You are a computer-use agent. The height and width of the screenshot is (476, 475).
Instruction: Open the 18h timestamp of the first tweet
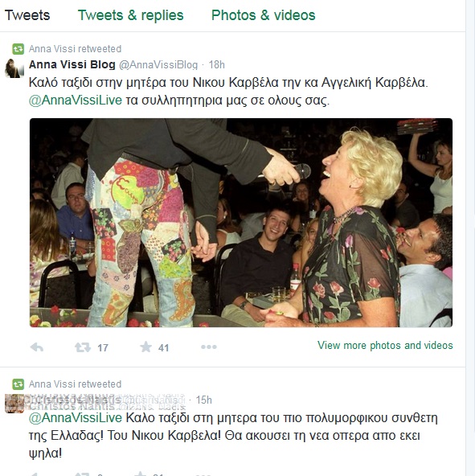click(217, 64)
